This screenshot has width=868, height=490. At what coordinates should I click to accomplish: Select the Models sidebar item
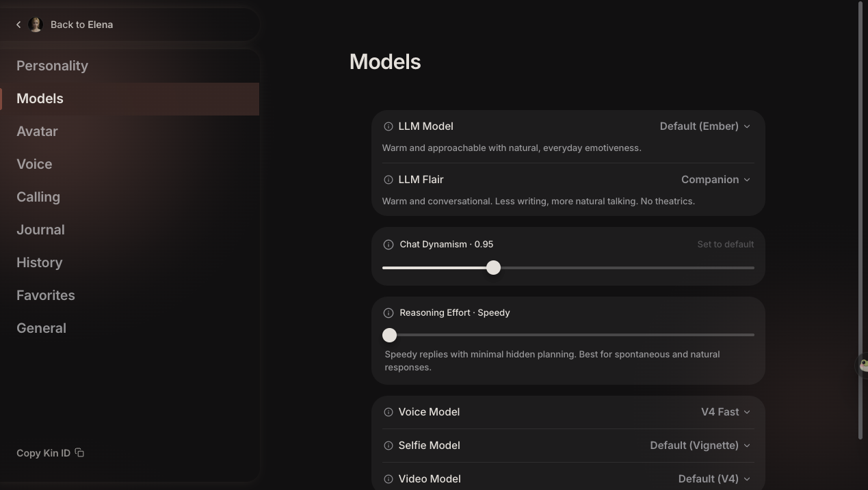pos(129,98)
